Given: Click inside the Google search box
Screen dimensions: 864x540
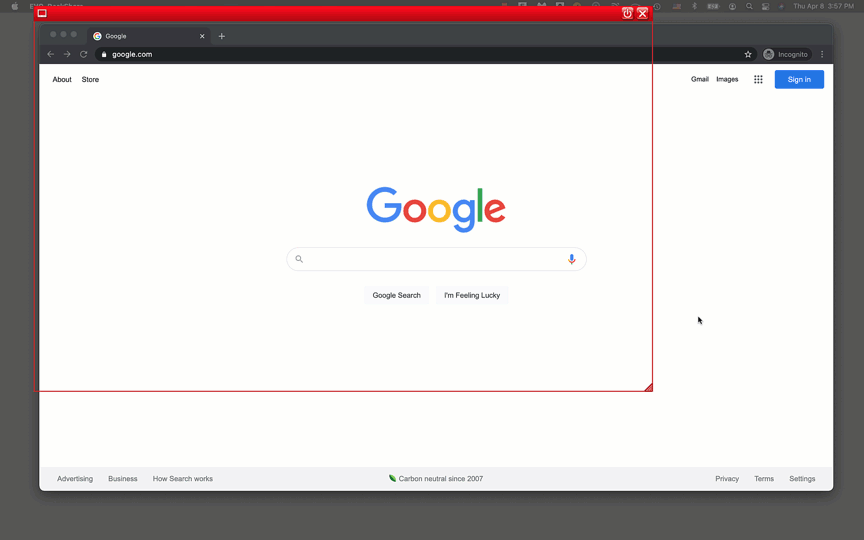Looking at the screenshot, I should click(436, 259).
